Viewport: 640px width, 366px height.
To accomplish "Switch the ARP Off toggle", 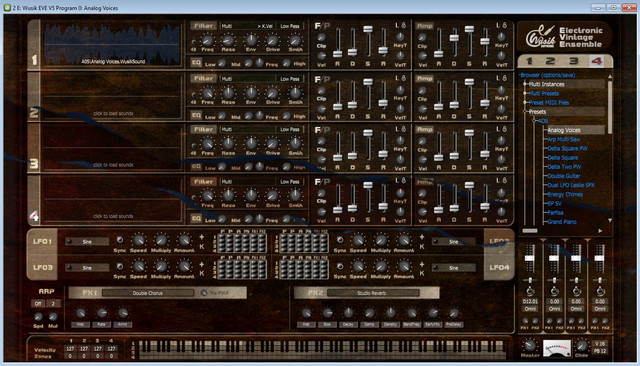I will click(x=38, y=304).
